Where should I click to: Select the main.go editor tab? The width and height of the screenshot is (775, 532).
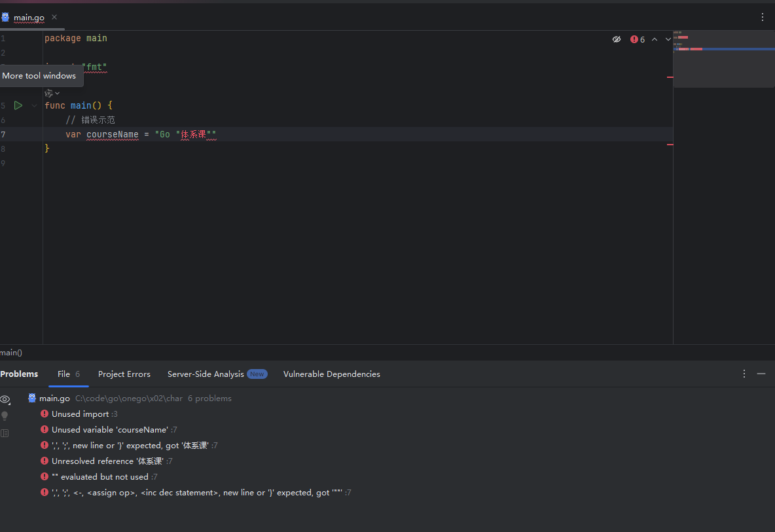pos(29,17)
